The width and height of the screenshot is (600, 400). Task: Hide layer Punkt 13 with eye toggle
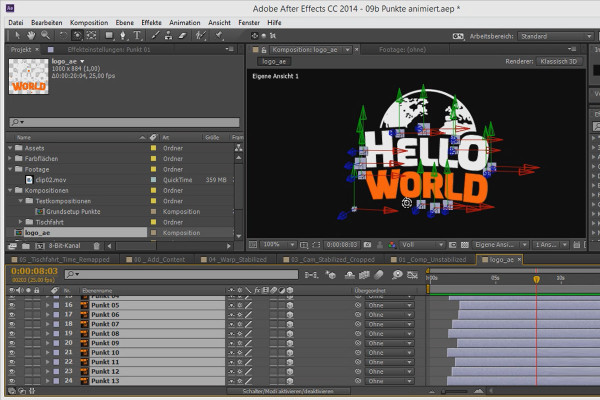(12, 381)
